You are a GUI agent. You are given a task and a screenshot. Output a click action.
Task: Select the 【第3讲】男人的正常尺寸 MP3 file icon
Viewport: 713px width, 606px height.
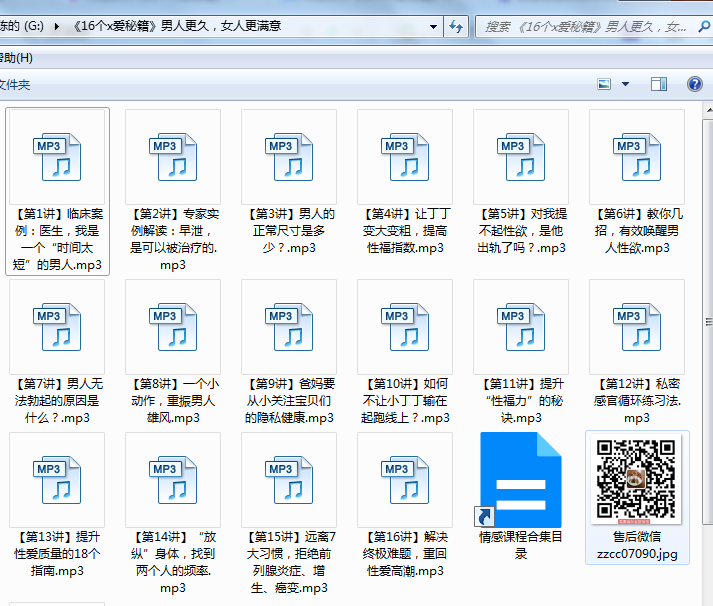(289, 157)
